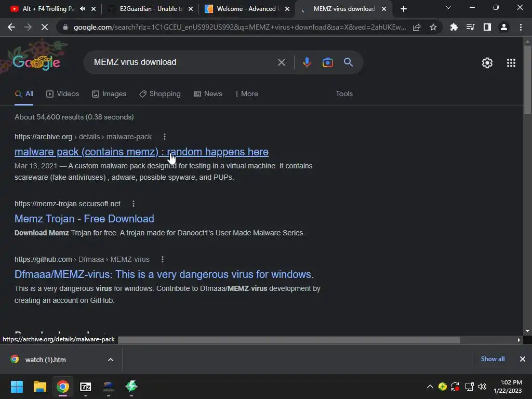The height and width of the screenshot is (399, 532).
Task: Start voice search with the microphone icon
Action: click(307, 62)
